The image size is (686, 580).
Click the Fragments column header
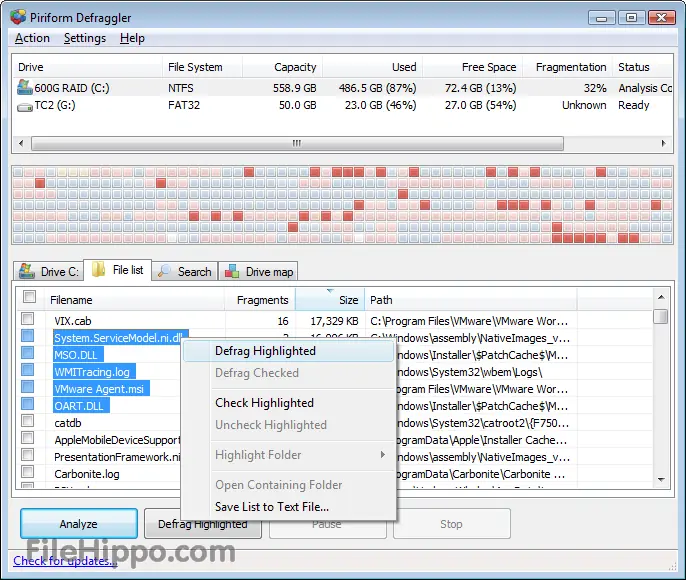[260, 300]
